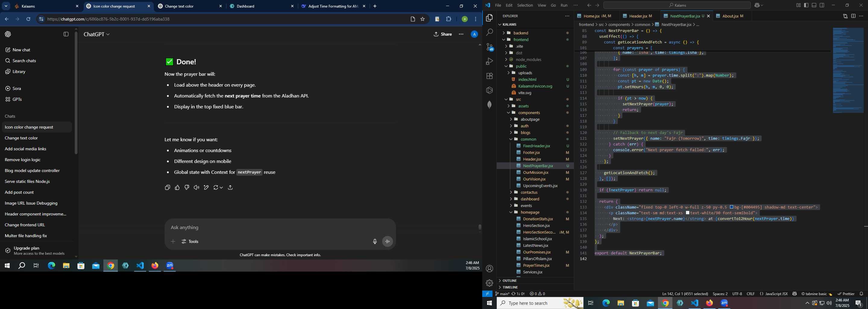Click Share button in ChatGPT
The width and height of the screenshot is (868, 309).
point(443,34)
